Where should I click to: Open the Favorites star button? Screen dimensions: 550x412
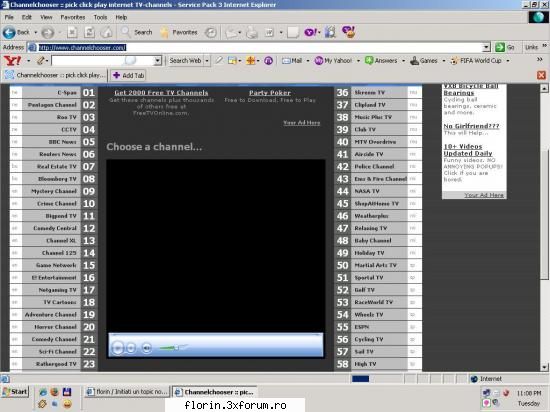click(179, 32)
